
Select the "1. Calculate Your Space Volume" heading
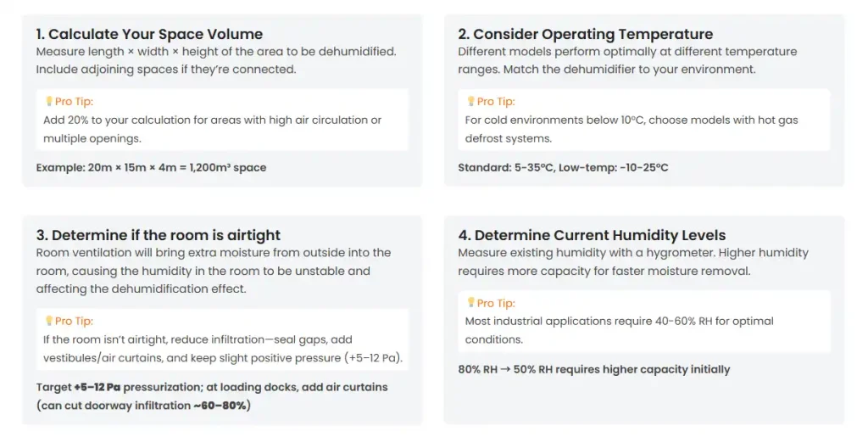149,35
